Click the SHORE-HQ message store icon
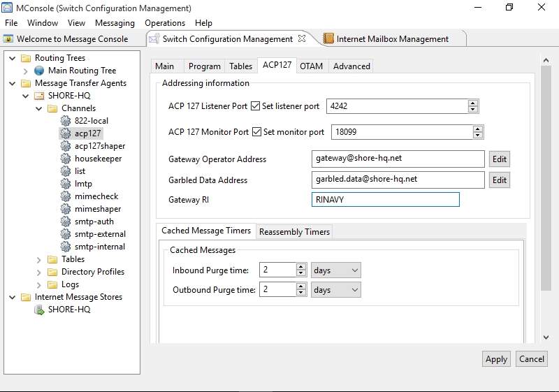559x392 pixels. tap(39, 310)
